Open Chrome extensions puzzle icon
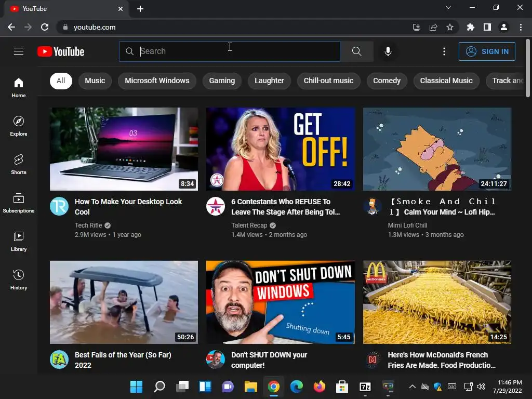This screenshot has width=532, height=399. [x=471, y=27]
